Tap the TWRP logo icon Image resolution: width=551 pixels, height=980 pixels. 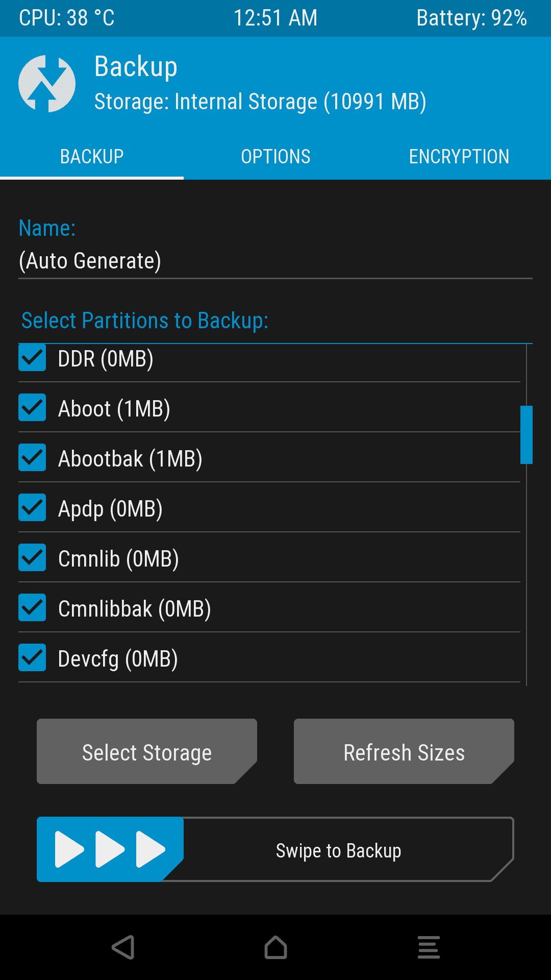coord(47,84)
